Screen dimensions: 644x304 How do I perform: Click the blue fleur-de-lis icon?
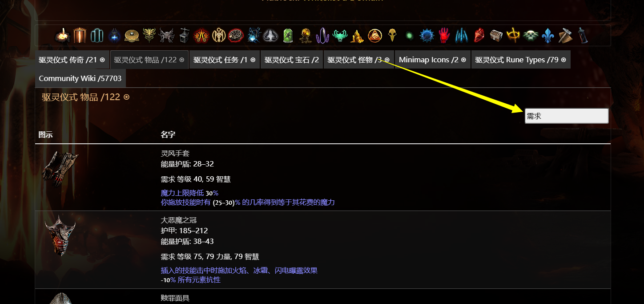548,35
